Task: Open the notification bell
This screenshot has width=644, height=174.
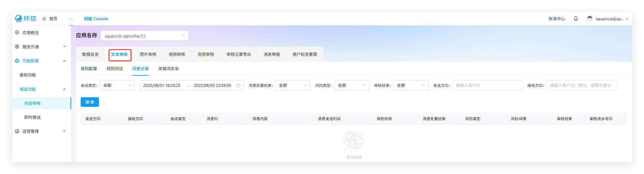Action: (x=576, y=19)
